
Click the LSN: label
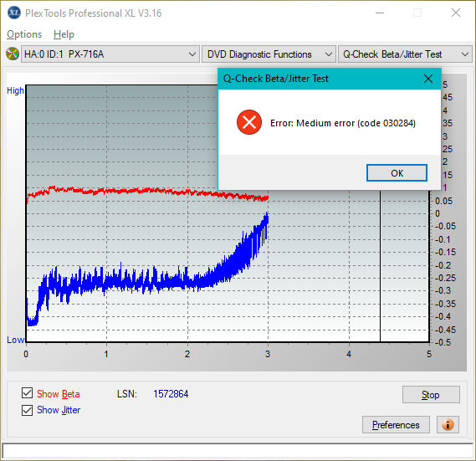pos(127,394)
